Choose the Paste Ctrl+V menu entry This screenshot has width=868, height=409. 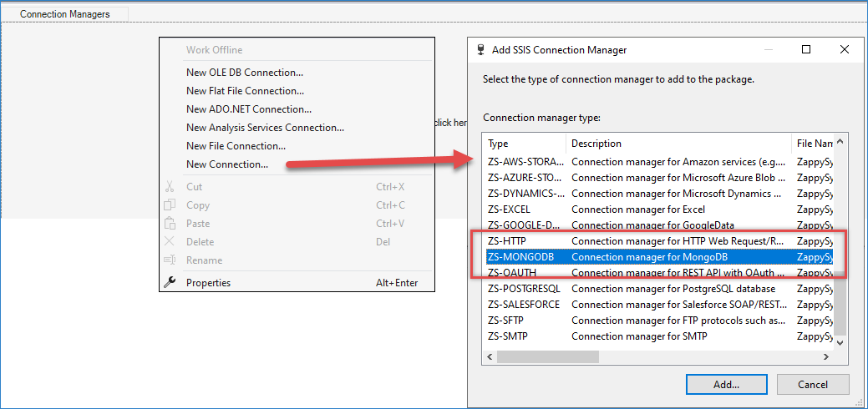pos(297,224)
